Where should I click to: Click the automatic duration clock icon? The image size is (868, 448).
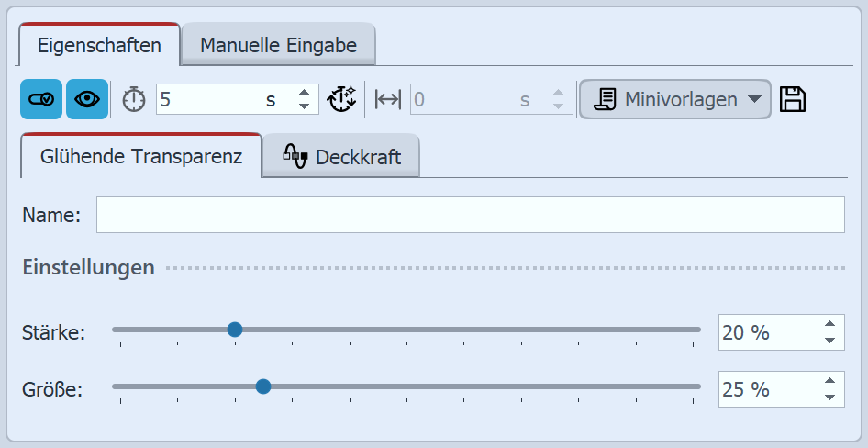[x=341, y=99]
